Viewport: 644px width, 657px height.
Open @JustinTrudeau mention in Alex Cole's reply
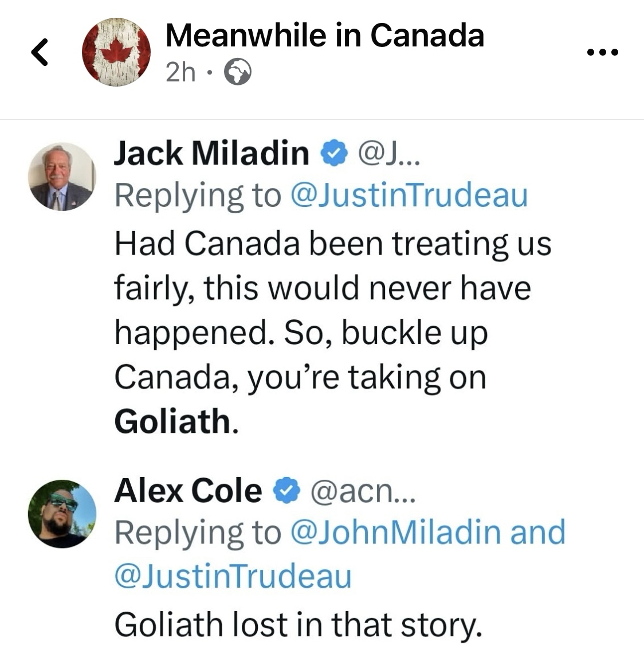233,576
